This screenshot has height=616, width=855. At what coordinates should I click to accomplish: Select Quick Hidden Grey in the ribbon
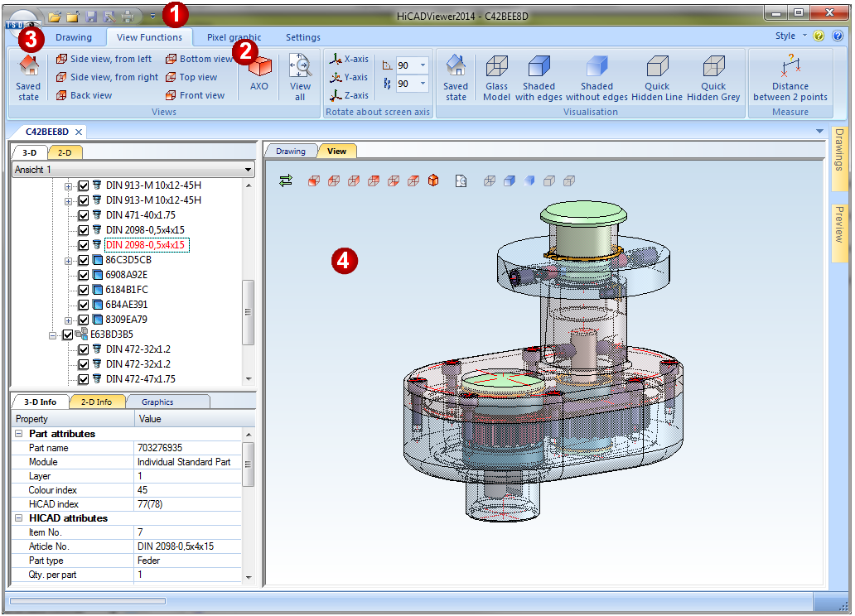click(713, 77)
